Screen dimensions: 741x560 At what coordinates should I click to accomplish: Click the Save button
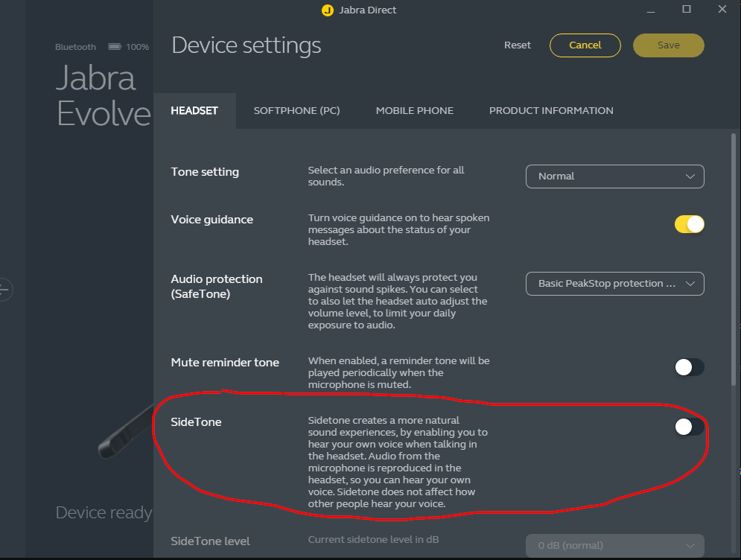pos(668,45)
